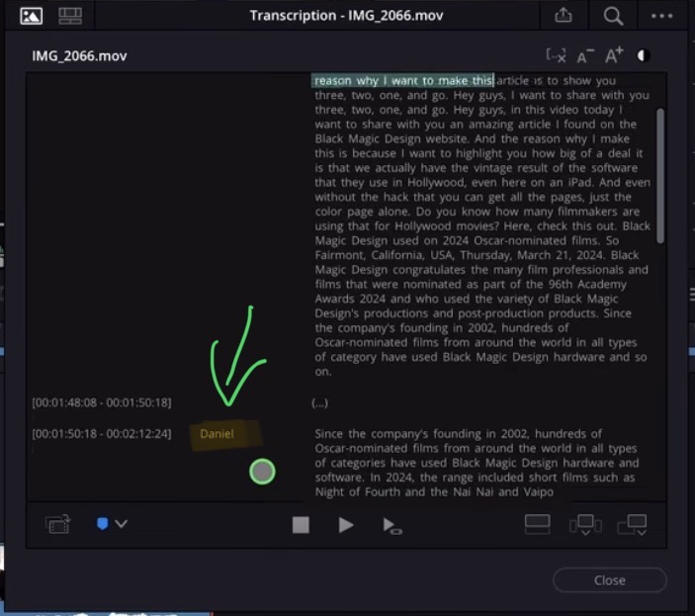This screenshot has width=695, height=616.
Task: Decrease transcript font size
Action: coord(584,56)
